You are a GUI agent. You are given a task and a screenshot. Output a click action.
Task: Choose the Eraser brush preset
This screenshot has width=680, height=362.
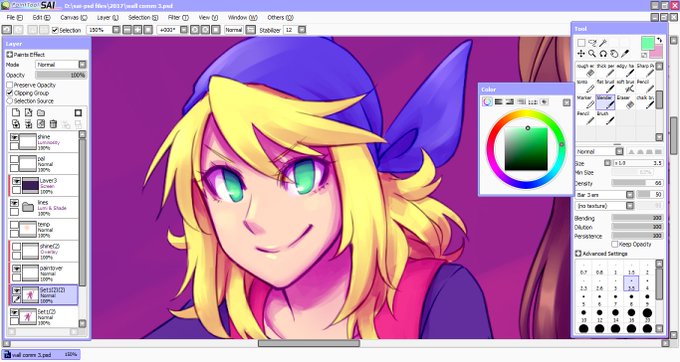(626, 102)
